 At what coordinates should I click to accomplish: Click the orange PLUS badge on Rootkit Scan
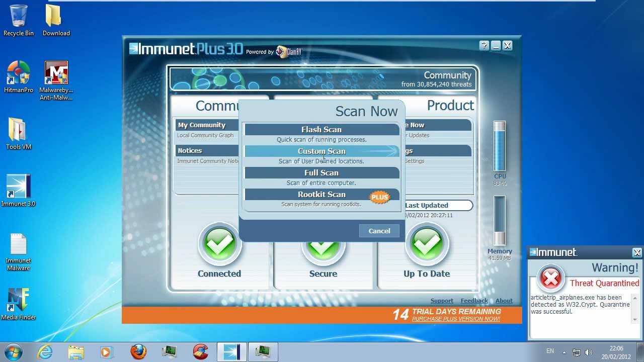pos(380,197)
